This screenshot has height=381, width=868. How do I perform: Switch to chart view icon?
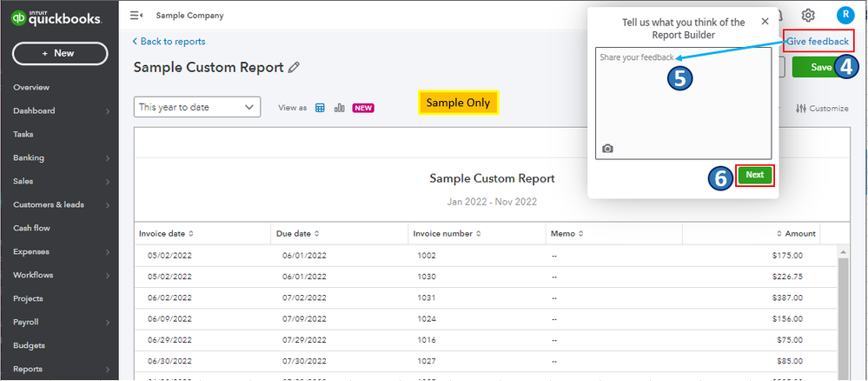click(339, 108)
